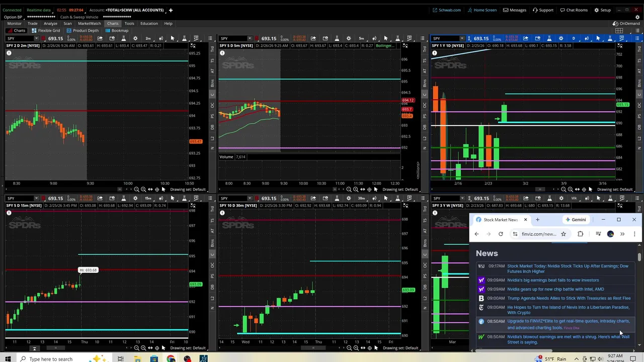Select the pointer drawing tool on SPY 2m chart toolbar
644x362 pixels.
pyautogui.click(x=172, y=38)
